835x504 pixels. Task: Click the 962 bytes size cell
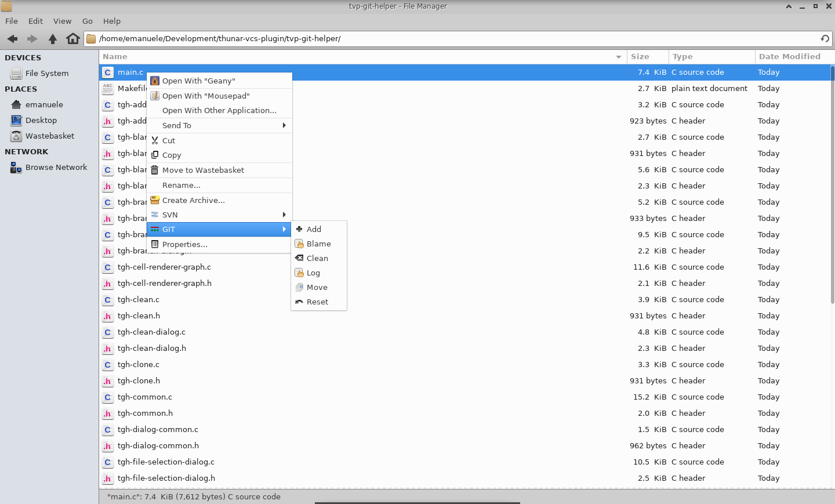click(648, 445)
